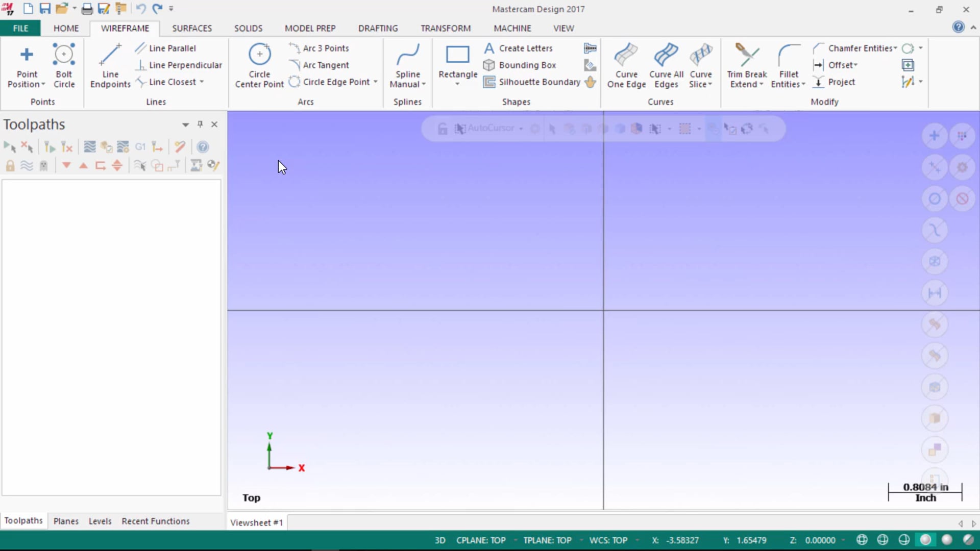Click the Spline Manual tool
Viewport: 980px width, 551px height.
407,65
